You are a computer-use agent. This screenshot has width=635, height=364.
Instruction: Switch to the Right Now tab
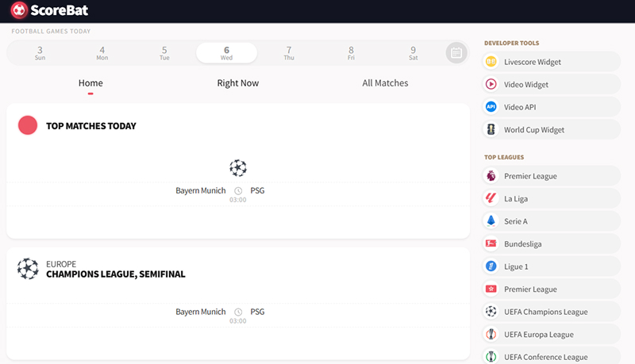click(x=237, y=83)
